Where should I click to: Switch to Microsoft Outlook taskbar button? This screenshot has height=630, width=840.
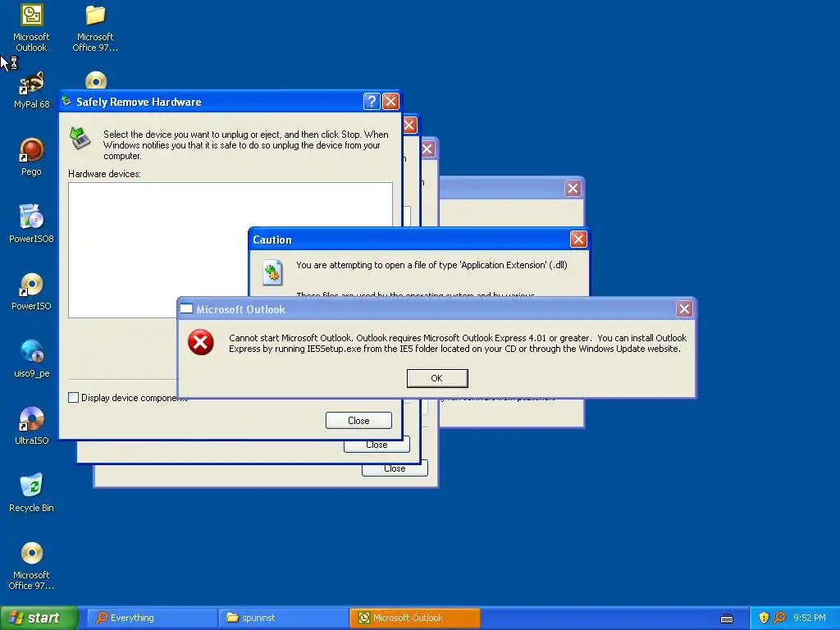(415, 618)
